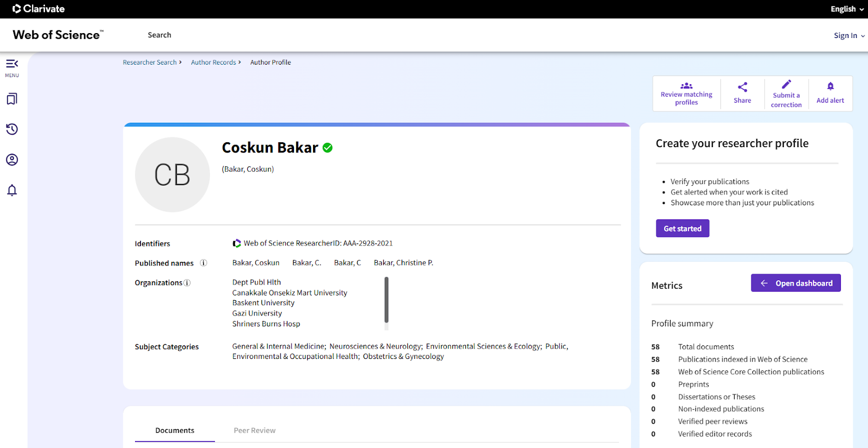Click the Open dashboard button

[796, 283]
